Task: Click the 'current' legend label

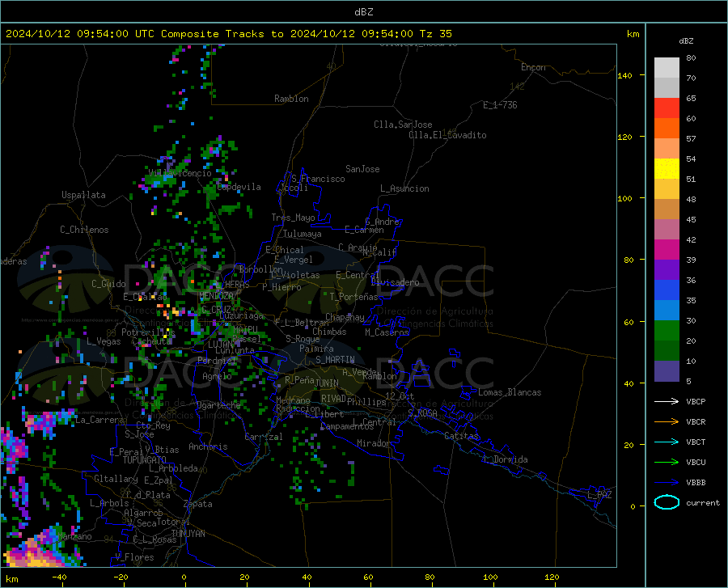Action: click(703, 502)
